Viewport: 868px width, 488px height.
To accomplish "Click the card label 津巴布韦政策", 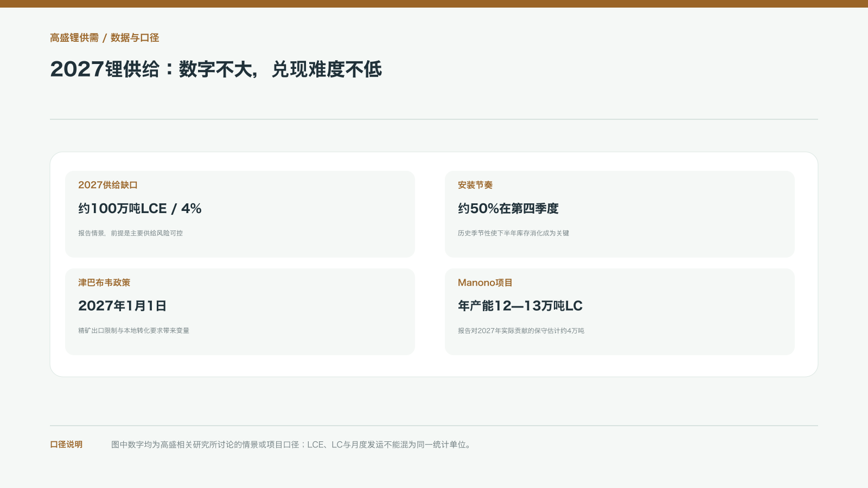I will tap(104, 282).
